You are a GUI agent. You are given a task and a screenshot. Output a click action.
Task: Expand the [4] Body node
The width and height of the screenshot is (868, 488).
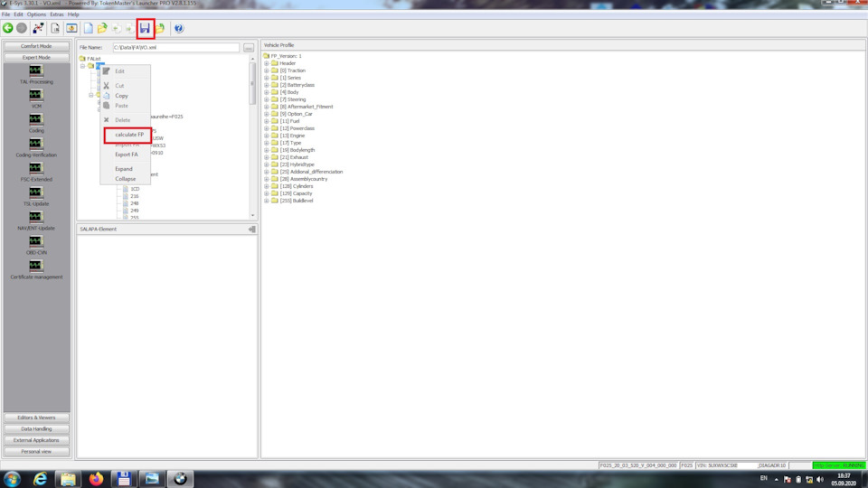tap(266, 92)
